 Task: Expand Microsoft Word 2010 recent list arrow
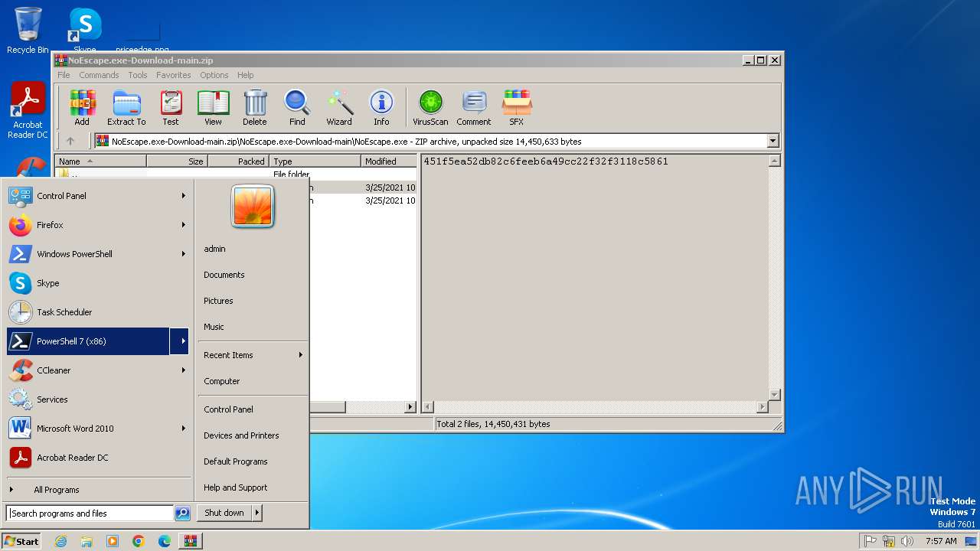tap(184, 429)
